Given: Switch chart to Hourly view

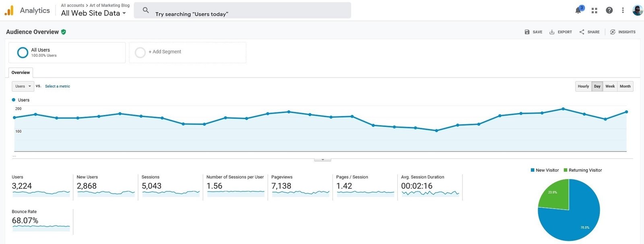Looking at the screenshot, I should pyautogui.click(x=583, y=86).
